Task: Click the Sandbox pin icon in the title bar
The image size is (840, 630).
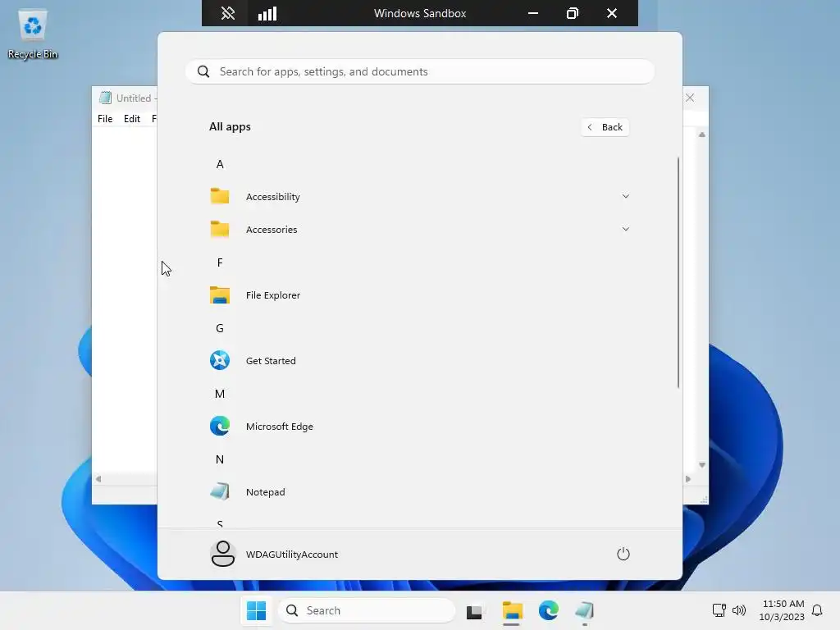Action: (228, 13)
